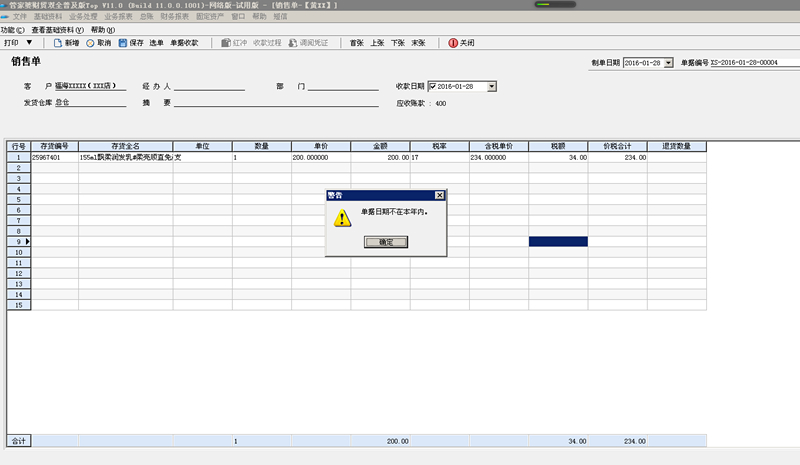Go to 下张 next document
This screenshot has width=800, height=465.
point(397,44)
